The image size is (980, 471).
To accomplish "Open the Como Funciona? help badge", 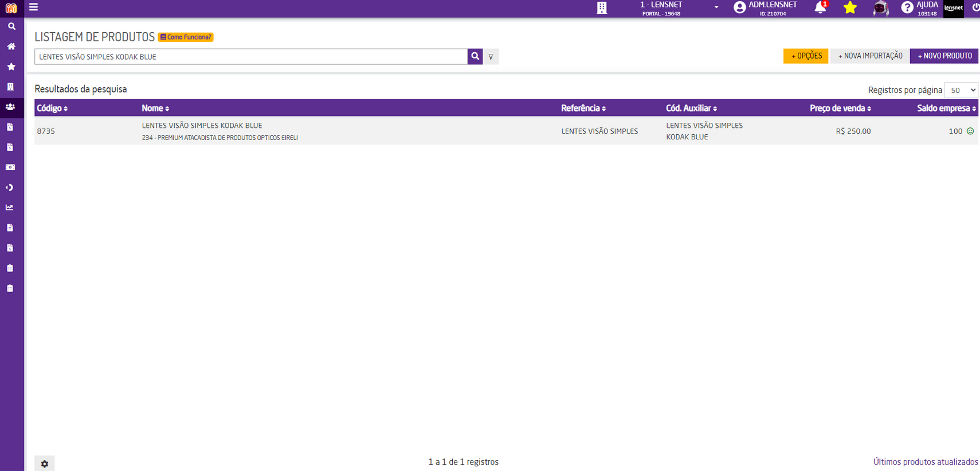I will pos(186,37).
